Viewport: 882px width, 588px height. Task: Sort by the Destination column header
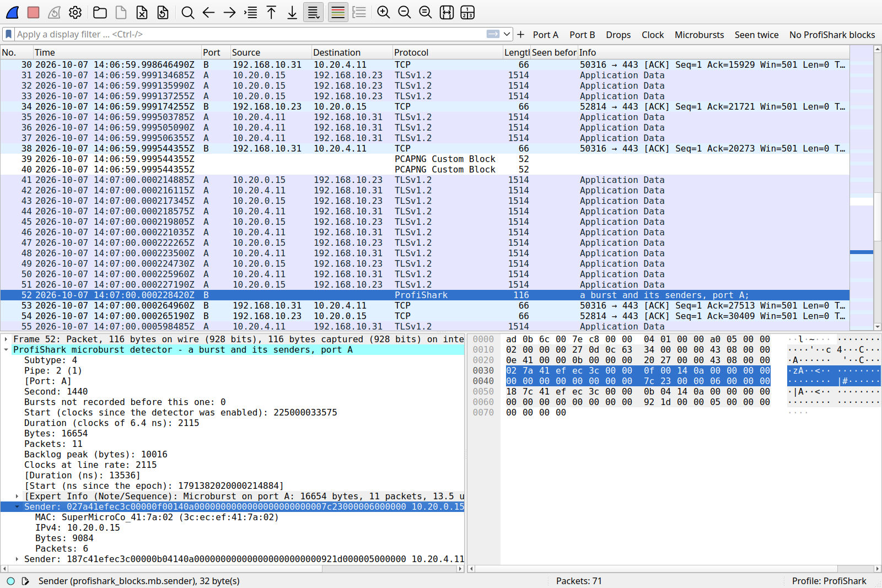(352, 52)
